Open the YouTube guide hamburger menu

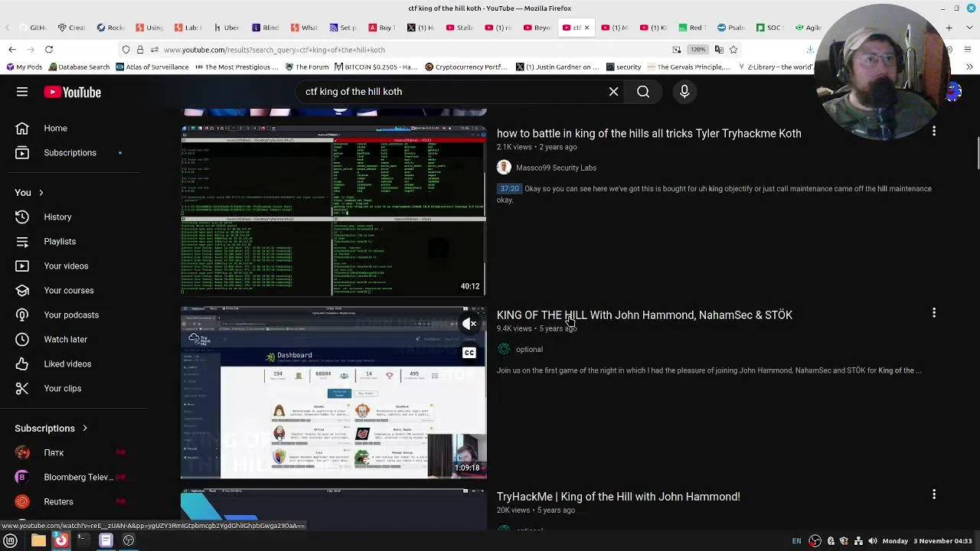pyautogui.click(x=22, y=92)
